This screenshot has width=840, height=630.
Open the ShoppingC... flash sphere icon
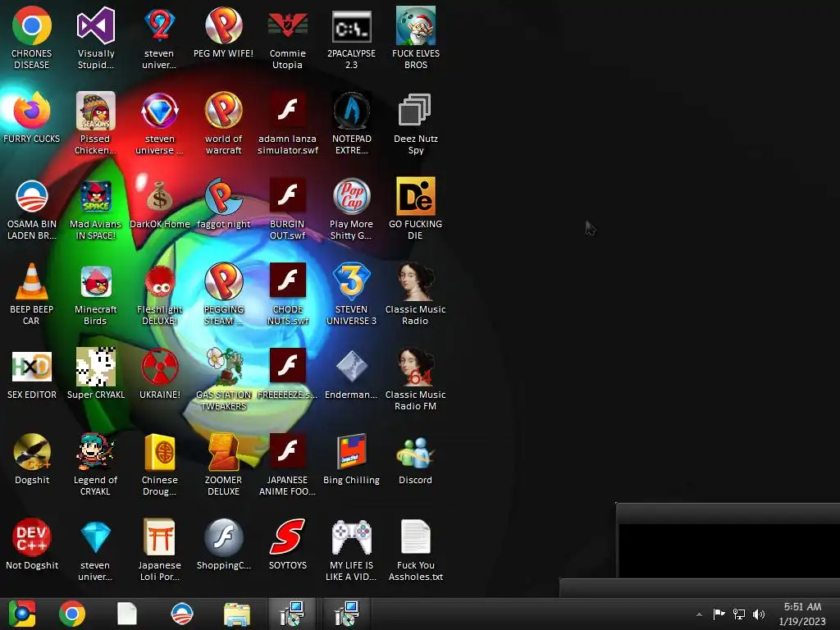pos(223,536)
